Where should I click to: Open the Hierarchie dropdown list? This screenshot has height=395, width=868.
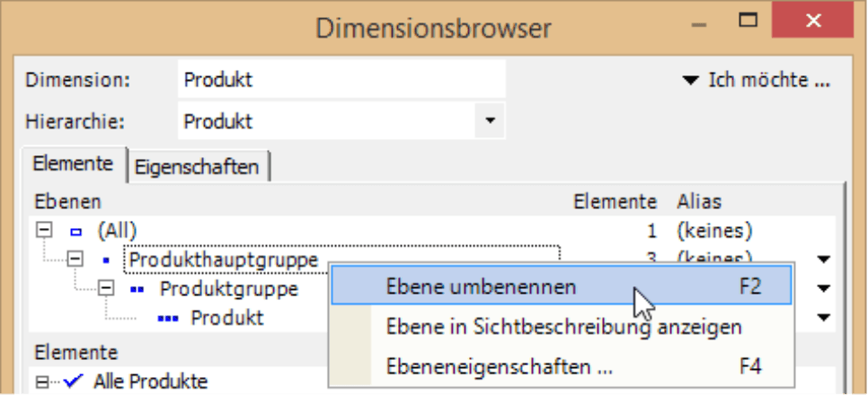click(490, 119)
